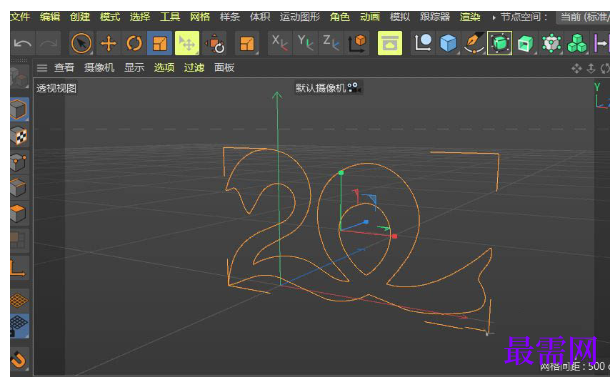Viewport: 616px width, 382px height.
Task: Open the 体积 menu
Action: [x=260, y=17]
